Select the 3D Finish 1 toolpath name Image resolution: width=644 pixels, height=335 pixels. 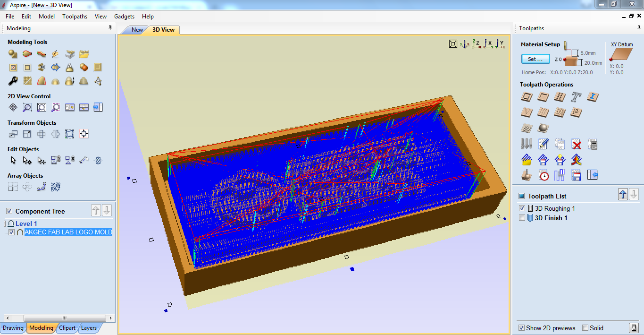(551, 218)
